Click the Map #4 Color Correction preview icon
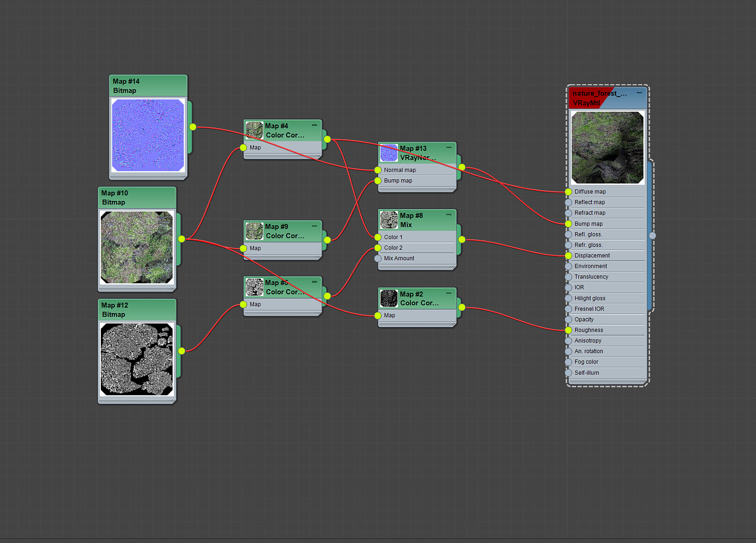 tap(254, 130)
